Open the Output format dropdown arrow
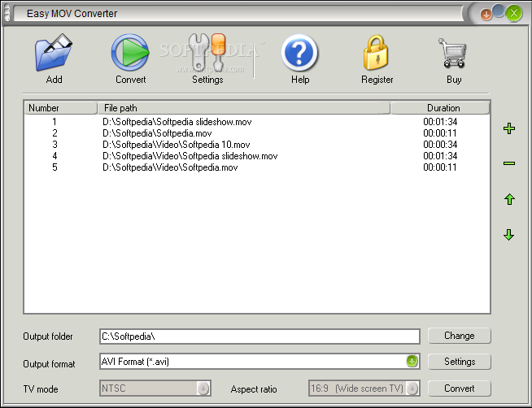Image resolution: width=532 pixels, height=408 pixels. [x=412, y=361]
